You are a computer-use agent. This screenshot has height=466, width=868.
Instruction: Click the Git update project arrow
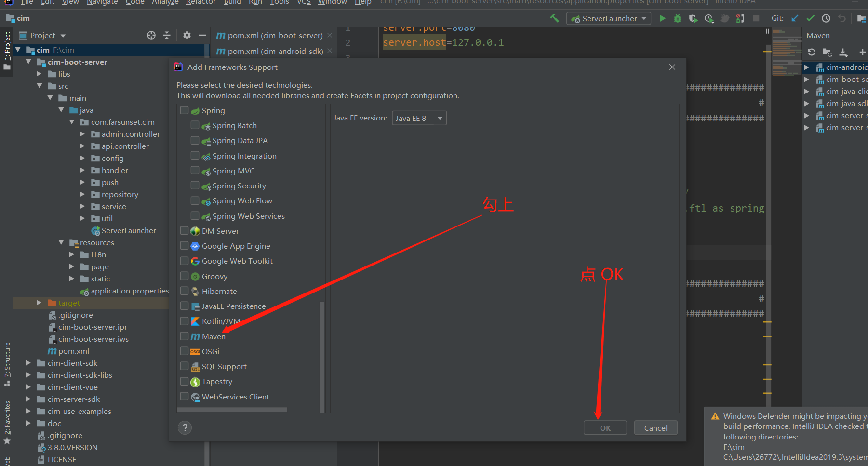[x=795, y=18]
